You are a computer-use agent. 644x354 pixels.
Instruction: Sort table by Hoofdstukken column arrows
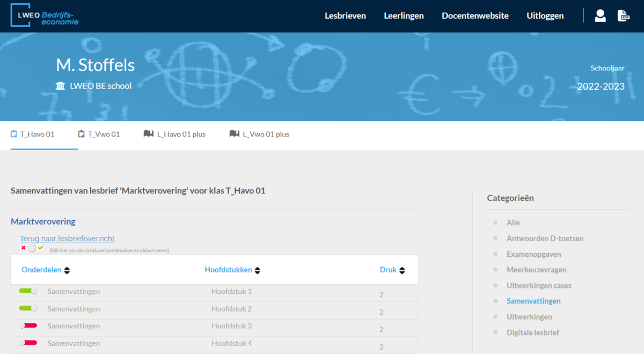point(258,270)
